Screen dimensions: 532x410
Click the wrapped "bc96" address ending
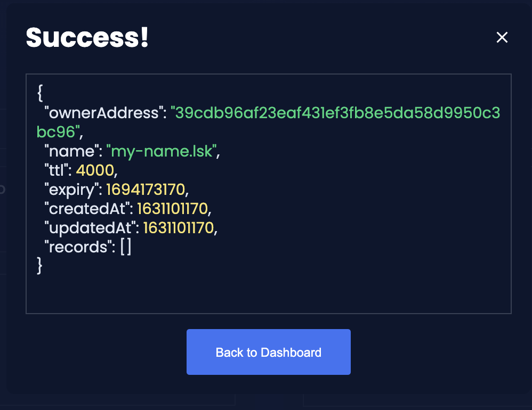58,132
